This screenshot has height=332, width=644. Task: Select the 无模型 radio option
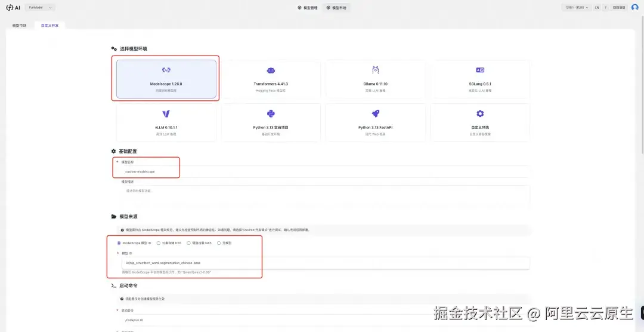(x=219, y=243)
